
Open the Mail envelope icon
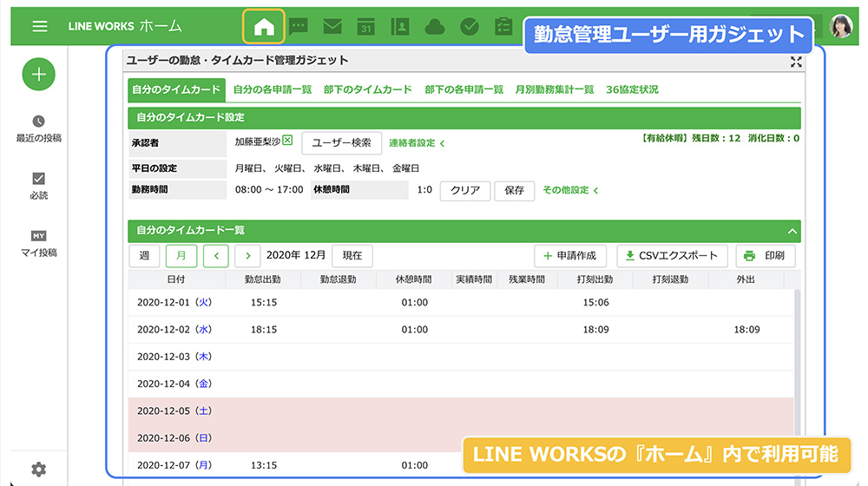[332, 26]
